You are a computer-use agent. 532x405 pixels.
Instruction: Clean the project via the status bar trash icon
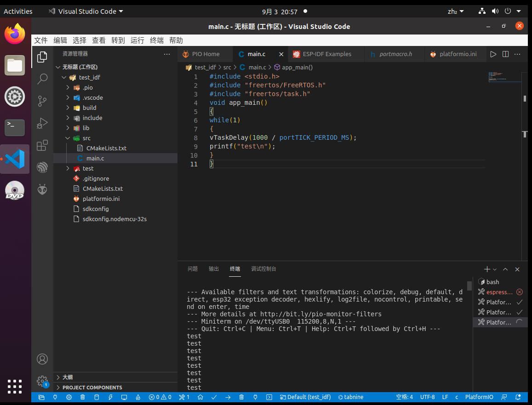(x=241, y=397)
